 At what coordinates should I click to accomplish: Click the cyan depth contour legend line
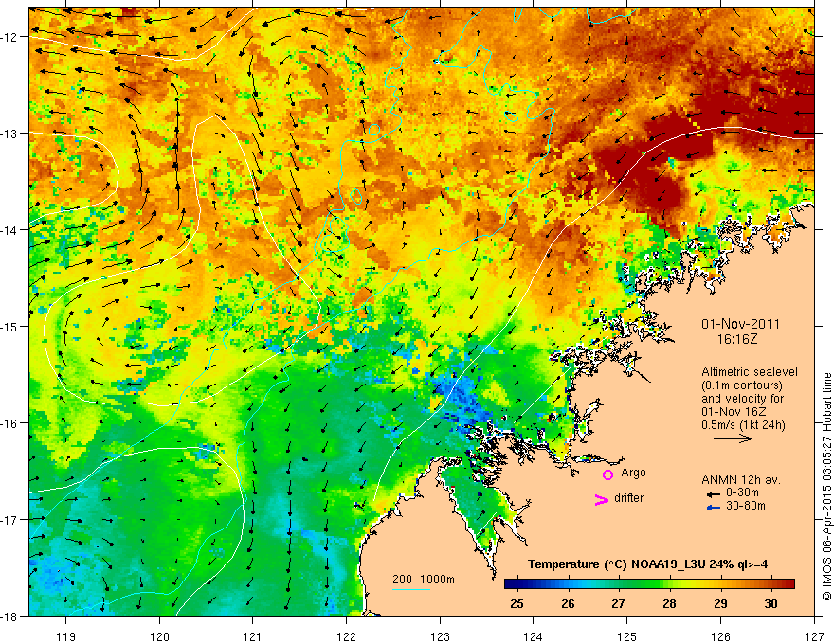coord(411,589)
